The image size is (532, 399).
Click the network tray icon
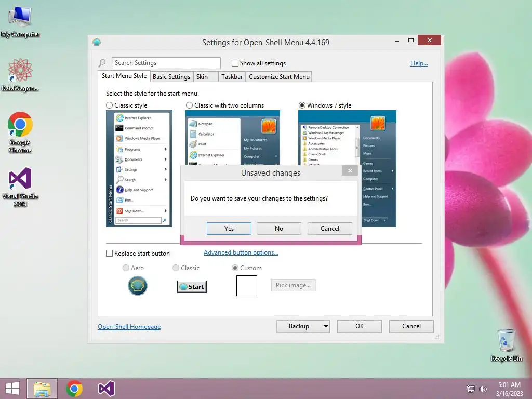pos(471,389)
